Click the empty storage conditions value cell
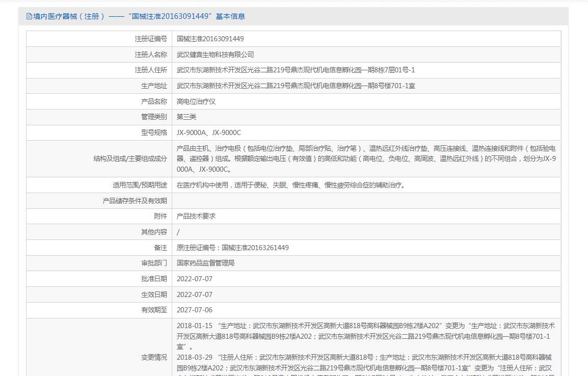 pyautogui.click(x=366, y=201)
